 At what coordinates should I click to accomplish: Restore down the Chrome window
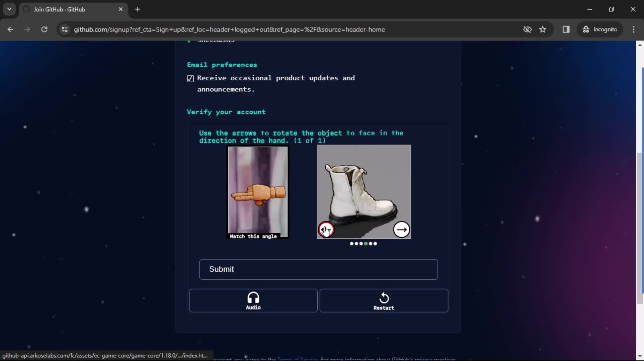[611, 9]
